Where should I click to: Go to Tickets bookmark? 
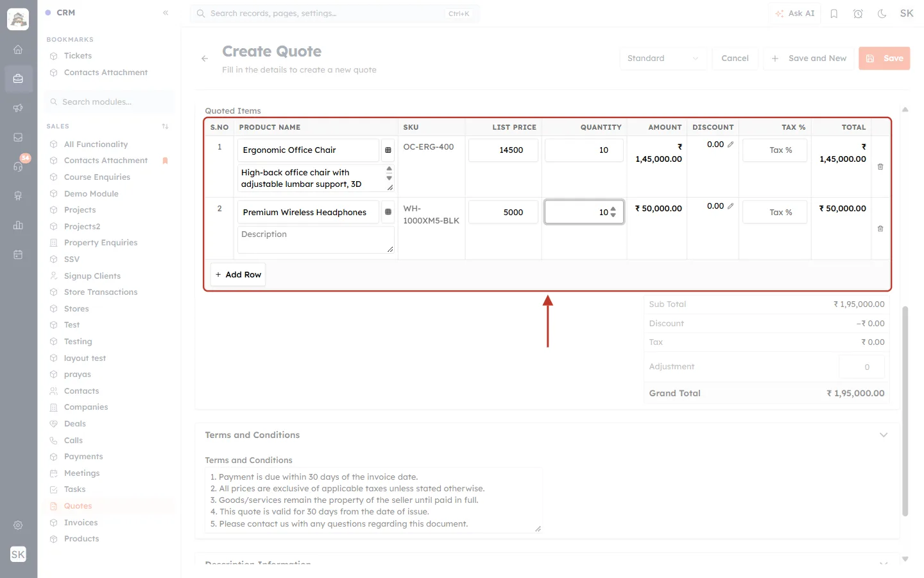point(78,56)
